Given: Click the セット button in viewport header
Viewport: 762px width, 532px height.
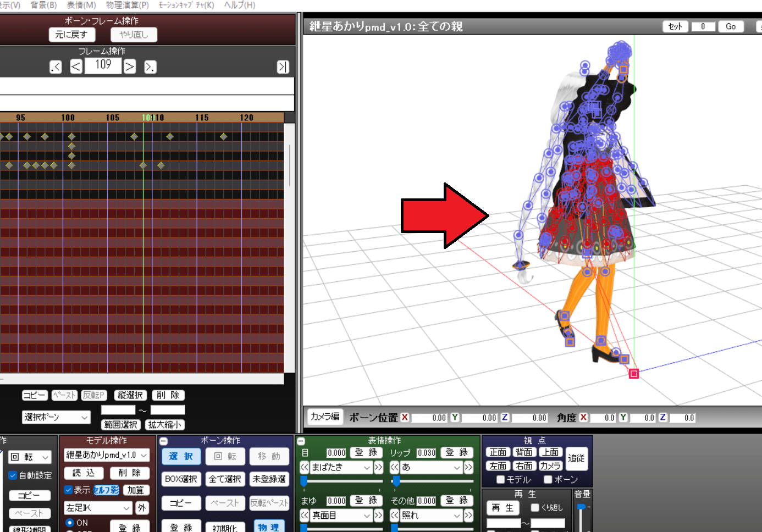Looking at the screenshot, I should tap(675, 26).
